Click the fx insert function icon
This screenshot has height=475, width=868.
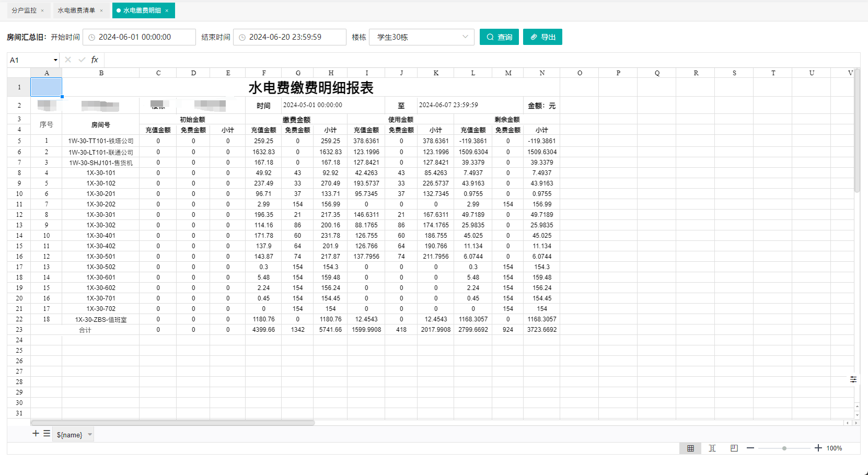95,60
